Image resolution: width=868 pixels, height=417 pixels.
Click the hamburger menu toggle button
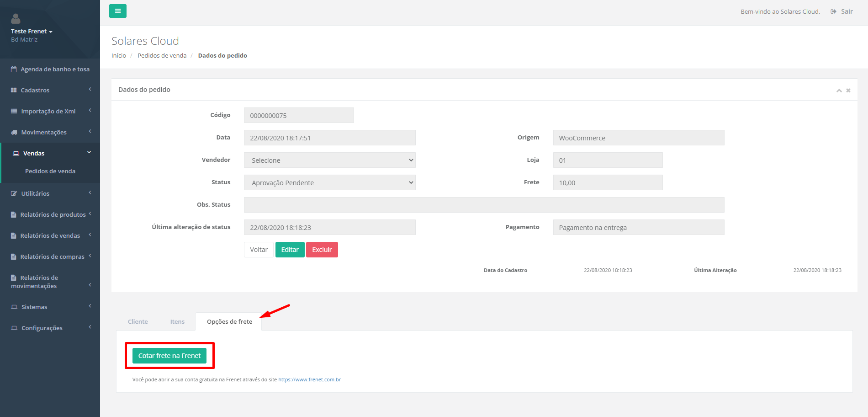[117, 11]
